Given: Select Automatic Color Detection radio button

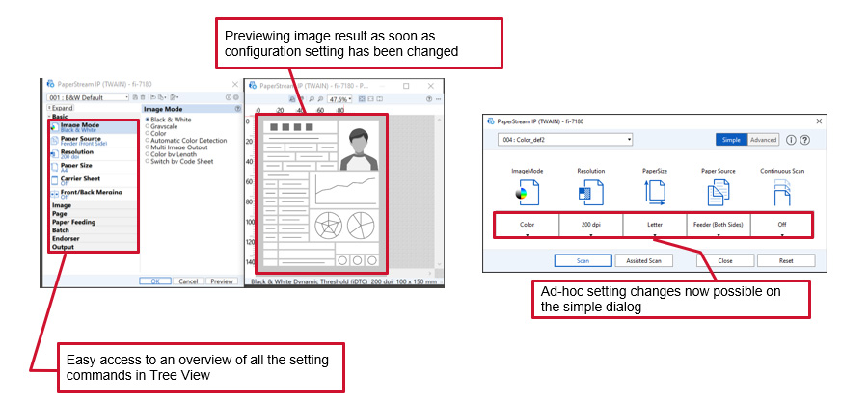Looking at the screenshot, I should 148,141.
